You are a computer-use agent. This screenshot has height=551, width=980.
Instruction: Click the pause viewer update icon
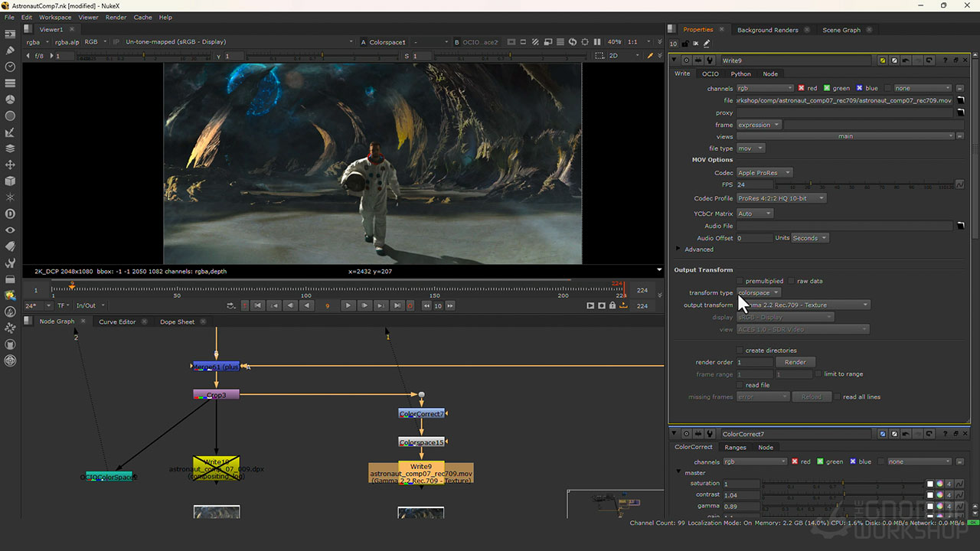click(598, 43)
